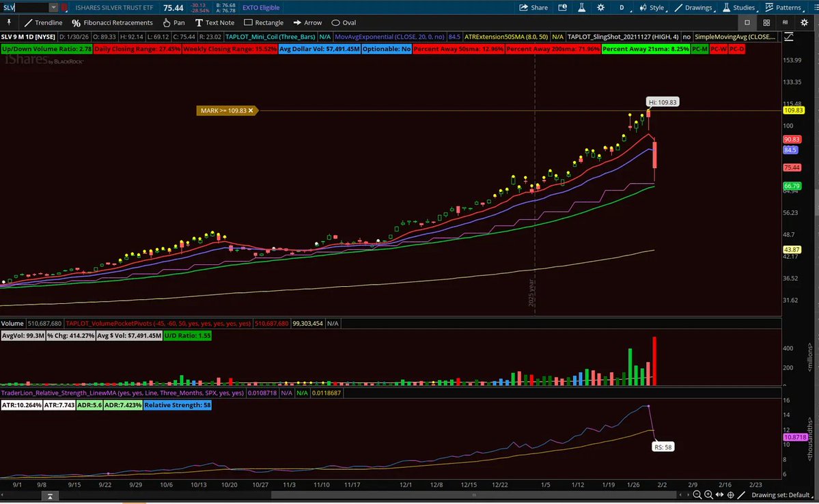The width and height of the screenshot is (819, 504).
Task: Pin the drawing toolbar
Action: [x=9, y=23]
